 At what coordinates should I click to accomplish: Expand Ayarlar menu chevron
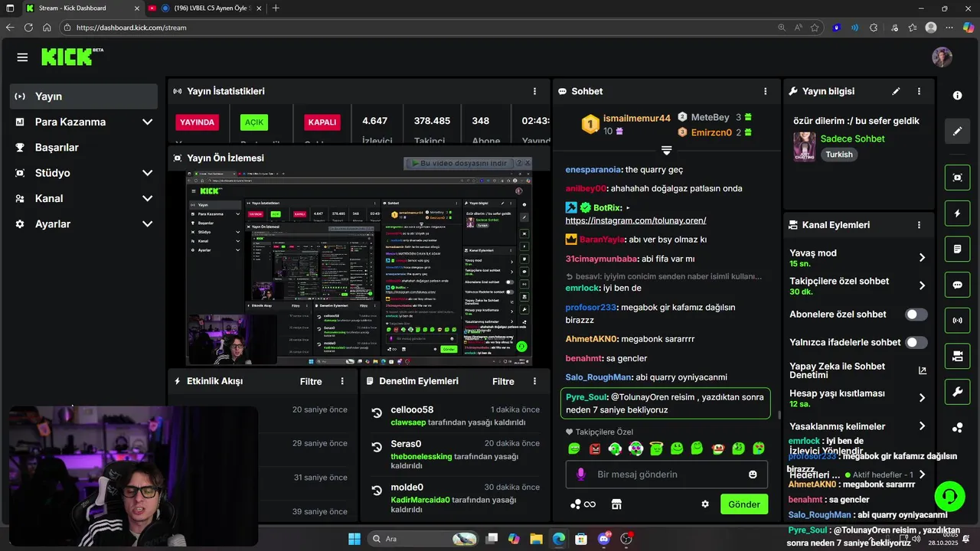click(147, 224)
